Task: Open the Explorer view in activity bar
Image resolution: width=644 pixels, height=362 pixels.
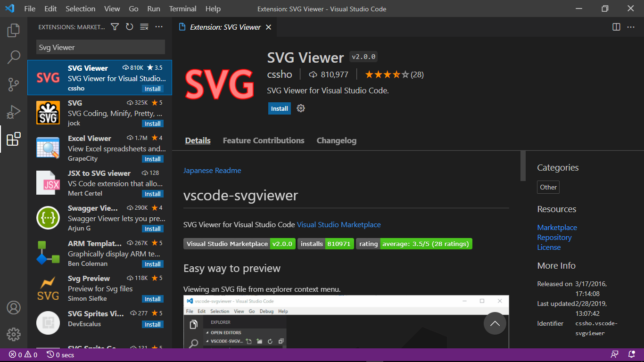Action: (x=14, y=31)
